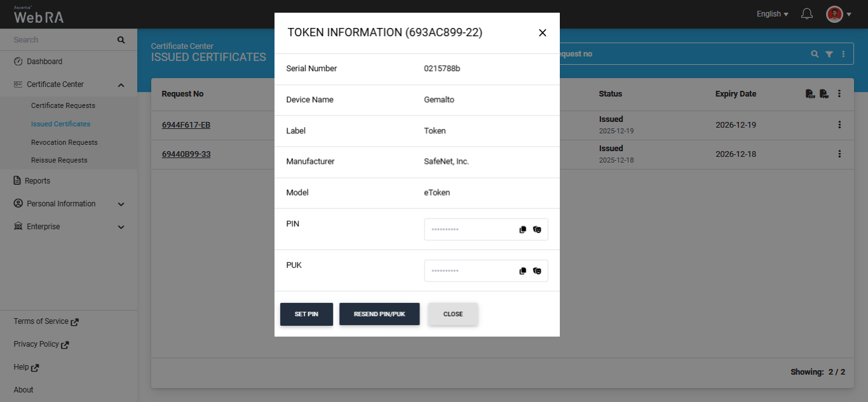Export the certificates list as PDF
Screen dimensions: 868x402
(824, 94)
